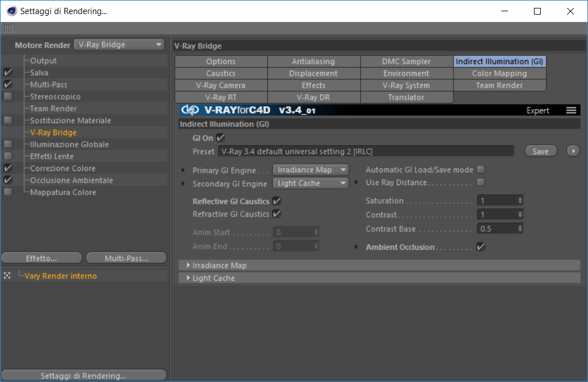Viewport: 588px width, 382px height.
Task: Open the Team Render tab in V-Ray Bridge
Action: coord(500,86)
